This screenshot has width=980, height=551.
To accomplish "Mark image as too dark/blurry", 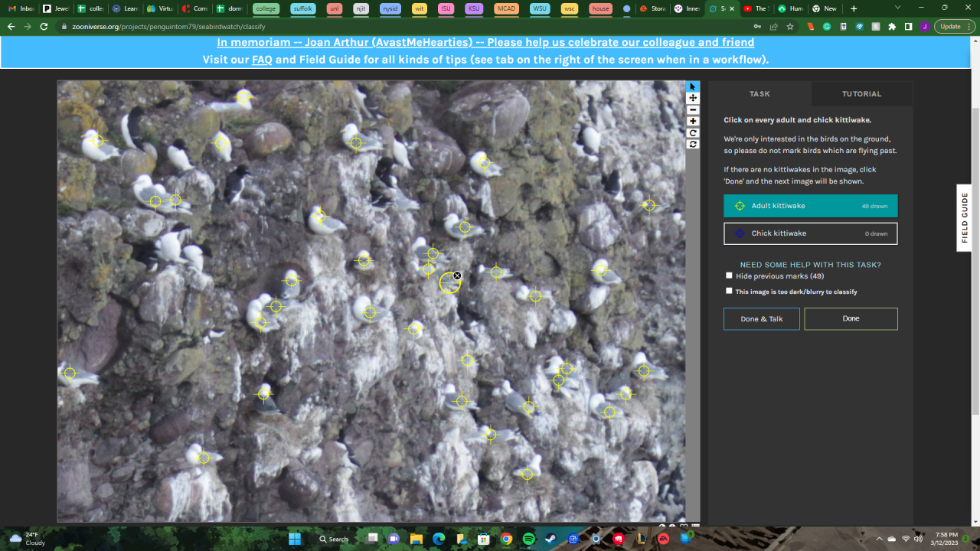I will click(x=729, y=291).
